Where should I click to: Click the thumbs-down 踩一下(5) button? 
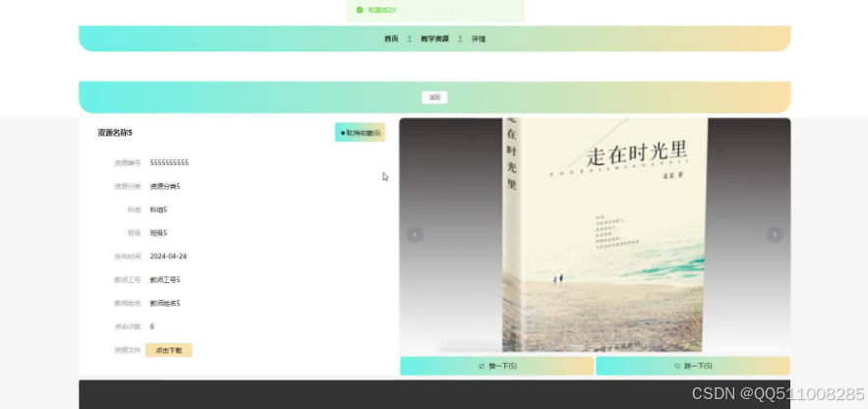pyautogui.click(x=692, y=366)
